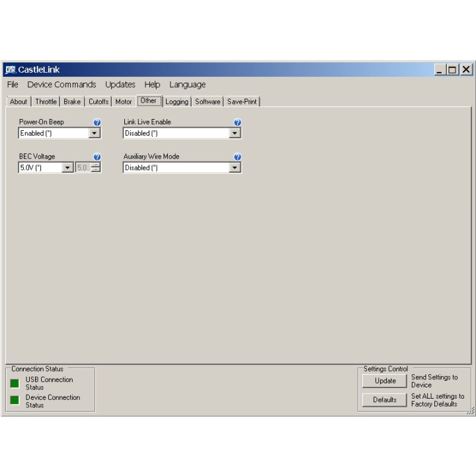Image resolution: width=476 pixels, height=476 pixels.
Task: Click the Defaults button
Action: [x=385, y=400]
